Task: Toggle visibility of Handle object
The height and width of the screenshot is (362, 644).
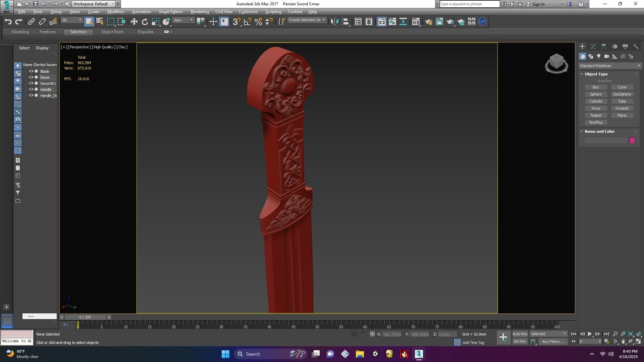Action: tap(31, 89)
